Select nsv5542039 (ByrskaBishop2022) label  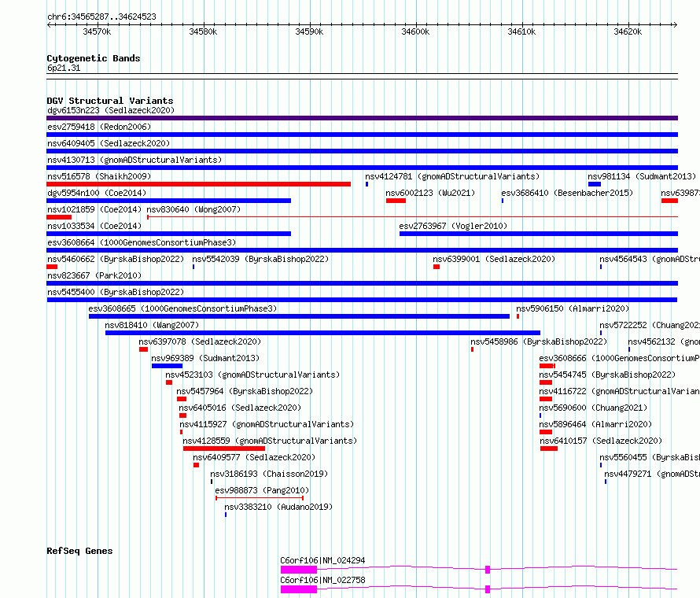260,259
